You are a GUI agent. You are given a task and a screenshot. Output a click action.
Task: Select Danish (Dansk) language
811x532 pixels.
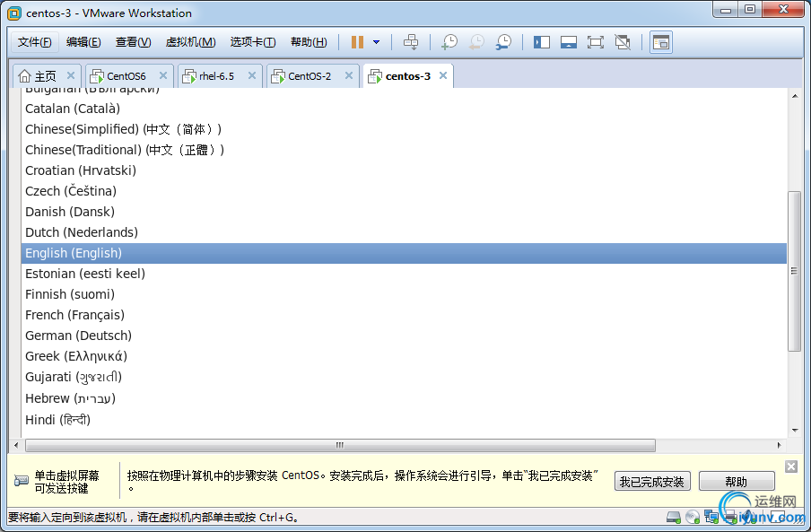click(404, 212)
